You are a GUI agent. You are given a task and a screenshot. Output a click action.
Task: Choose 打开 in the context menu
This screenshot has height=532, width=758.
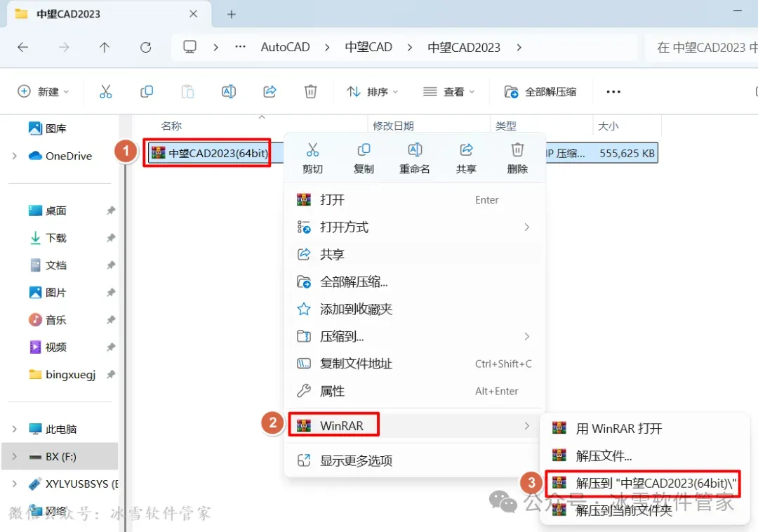tap(414, 199)
